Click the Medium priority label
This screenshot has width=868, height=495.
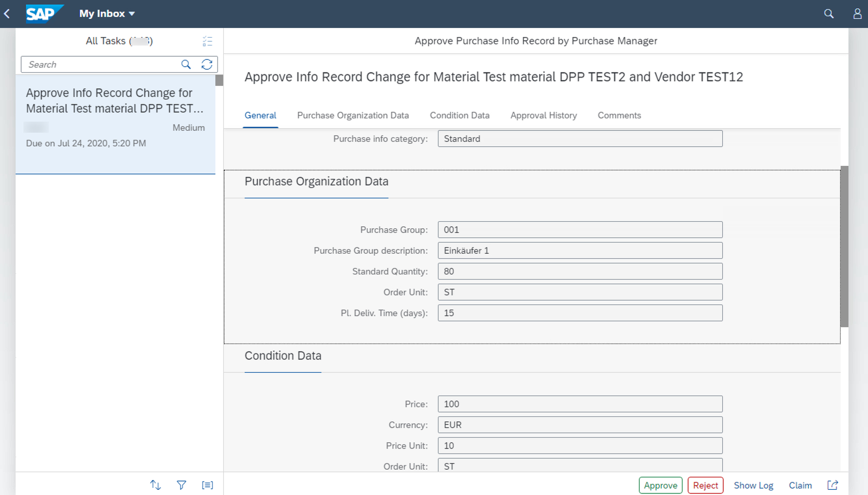[x=189, y=128]
